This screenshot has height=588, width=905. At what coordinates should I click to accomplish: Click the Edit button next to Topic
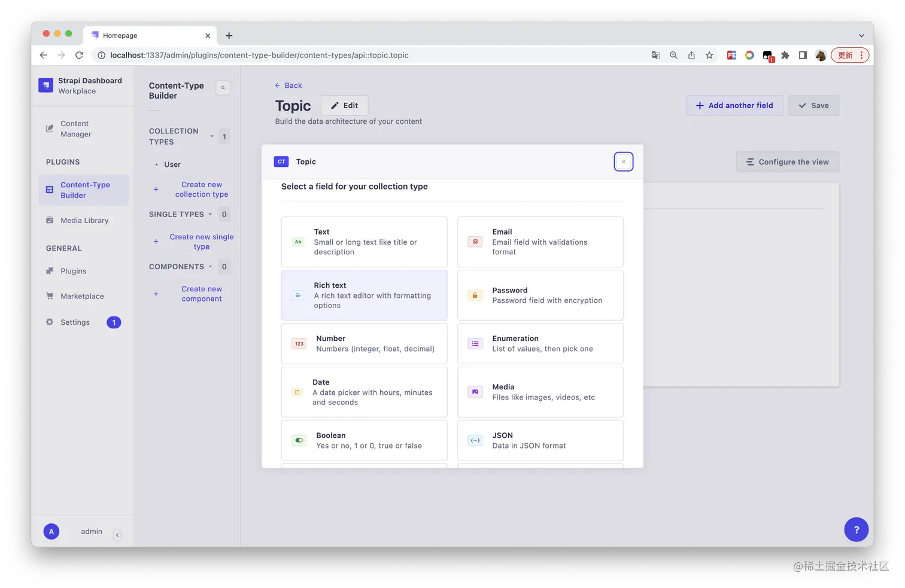click(x=344, y=105)
